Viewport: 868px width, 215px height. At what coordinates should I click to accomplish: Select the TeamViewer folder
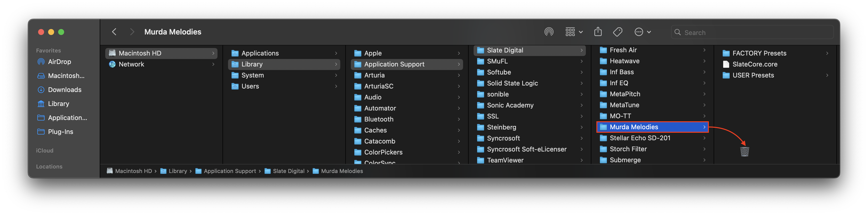tap(529, 160)
